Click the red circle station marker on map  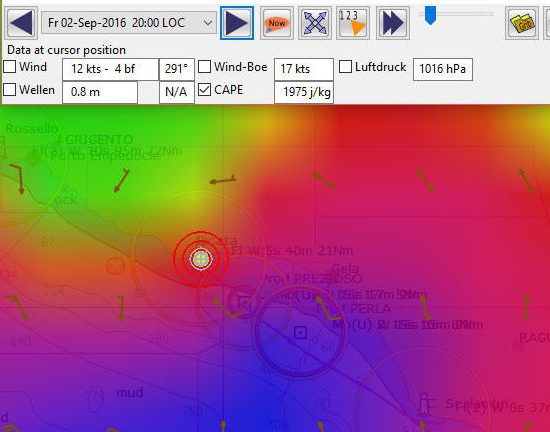click(201, 259)
